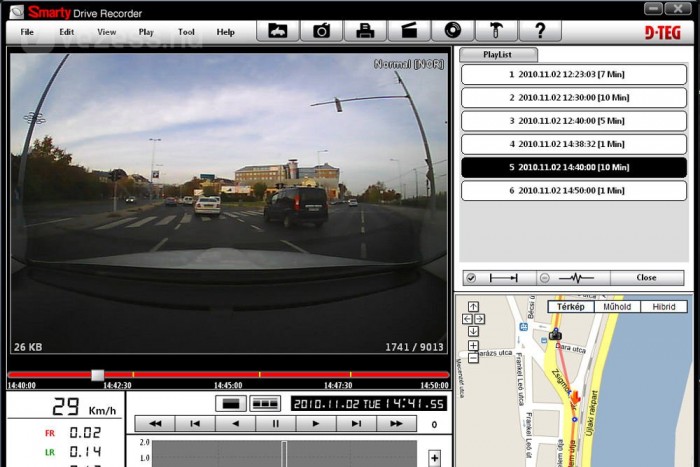This screenshot has width=700, height=467.
Task: Open settings with the hammer icon
Action: point(496,31)
